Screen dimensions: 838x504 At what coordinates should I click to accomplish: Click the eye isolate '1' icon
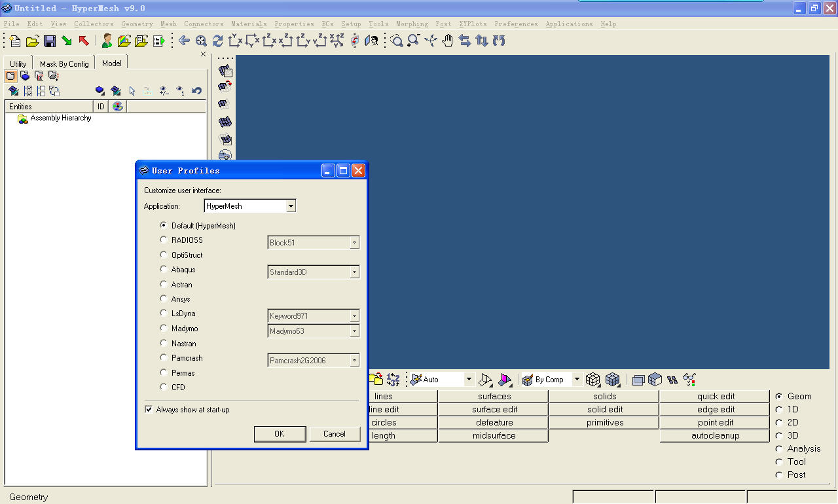pyautogui.click(x=179, y=91)
